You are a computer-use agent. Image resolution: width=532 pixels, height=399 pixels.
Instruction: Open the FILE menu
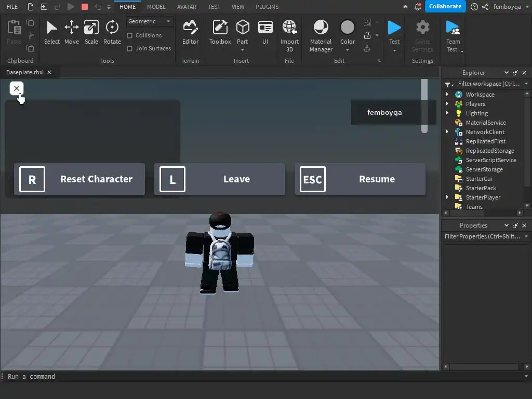[12, 7]
